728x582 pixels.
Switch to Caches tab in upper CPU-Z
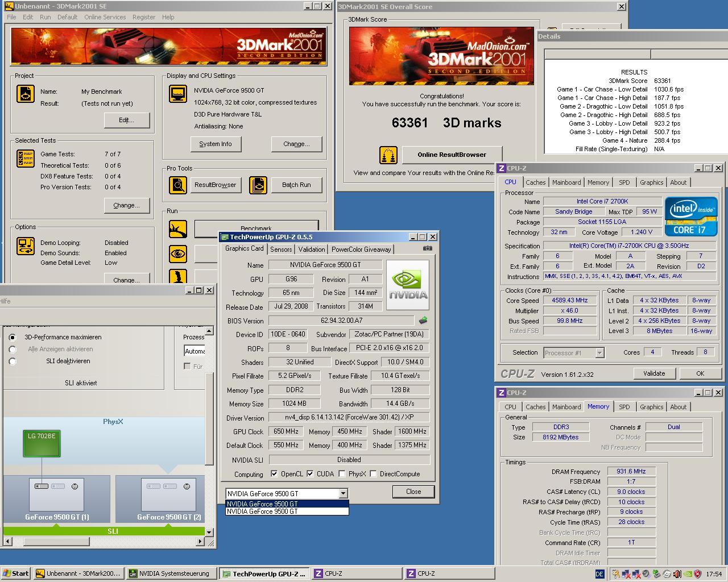click(535, 182)
